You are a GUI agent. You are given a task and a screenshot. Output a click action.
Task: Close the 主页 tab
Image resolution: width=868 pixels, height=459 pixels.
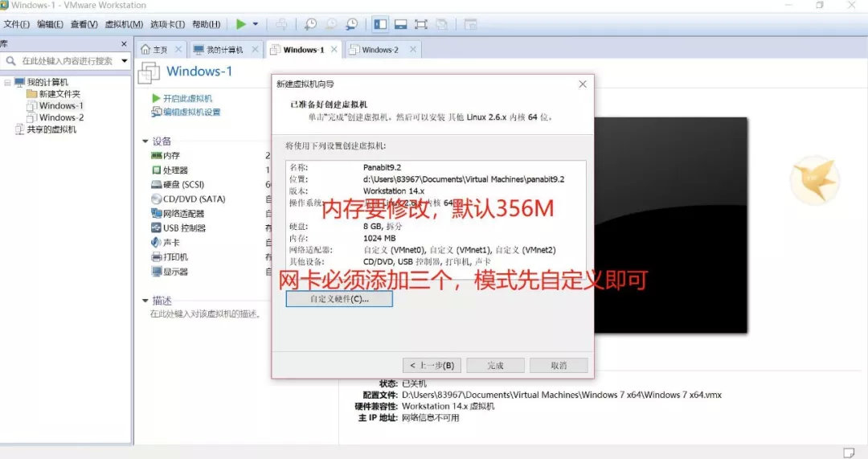point(178,49)
